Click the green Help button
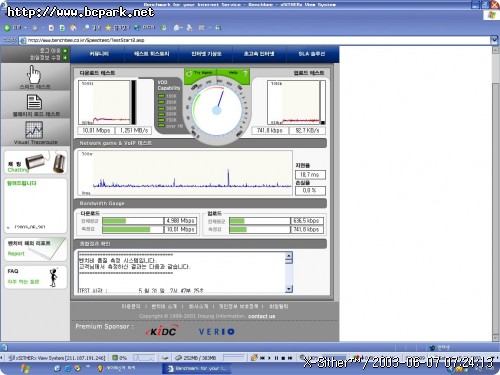 [234, 73]
